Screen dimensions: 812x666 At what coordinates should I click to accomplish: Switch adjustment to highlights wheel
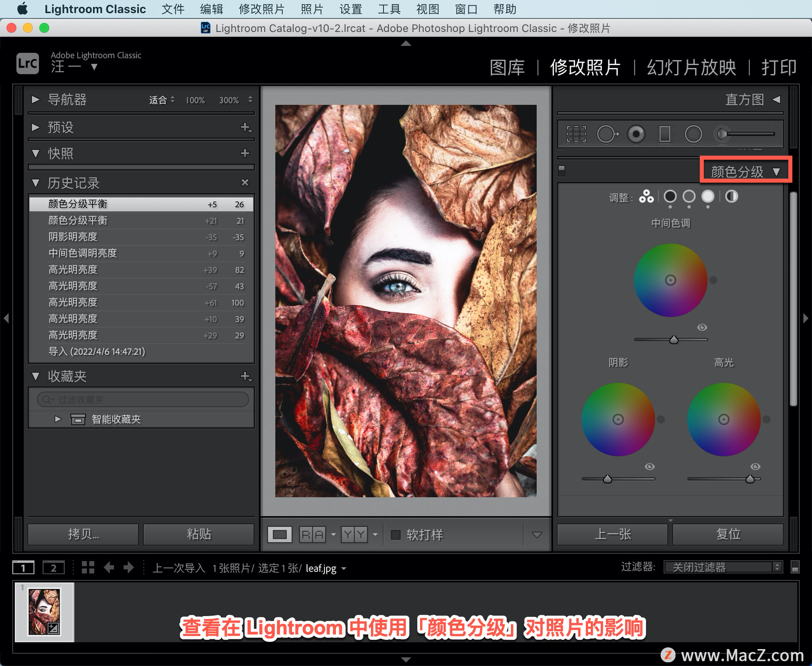(x=708, y=197)
